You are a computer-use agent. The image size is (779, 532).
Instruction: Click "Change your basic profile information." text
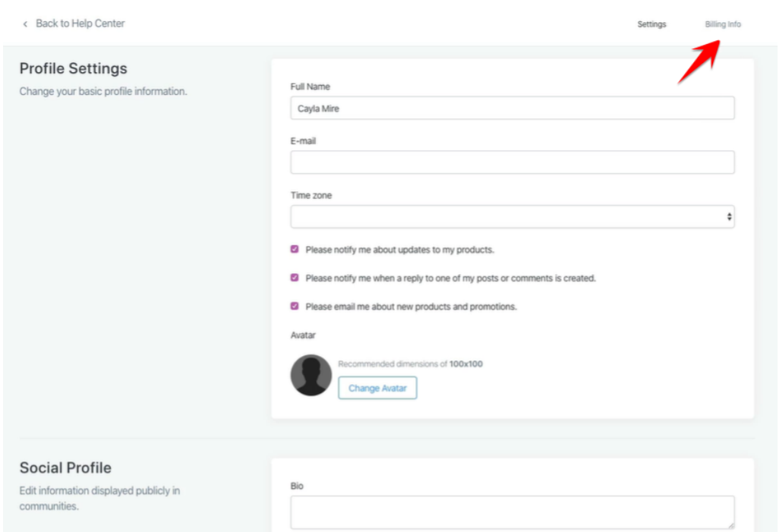pyautogui.click(x=103, y=91)
